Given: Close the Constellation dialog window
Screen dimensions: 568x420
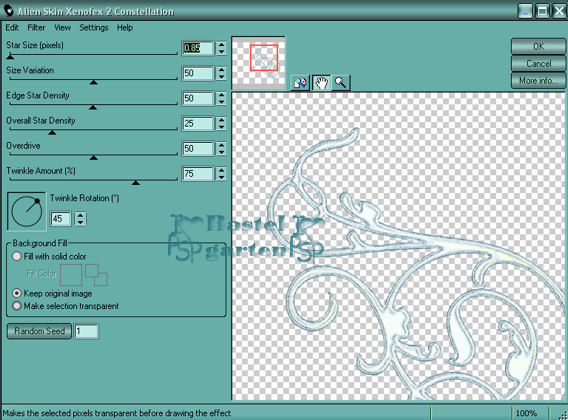Looking at the screenshot, I should pyautogui.click(x=559, y=11).
